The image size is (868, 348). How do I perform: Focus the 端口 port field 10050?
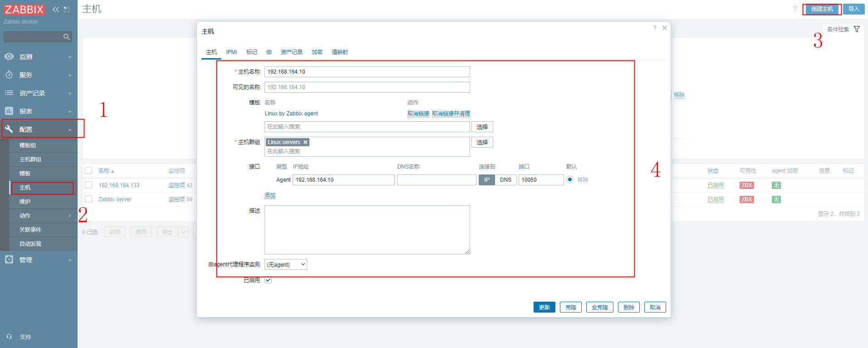(x=541, y=180)
